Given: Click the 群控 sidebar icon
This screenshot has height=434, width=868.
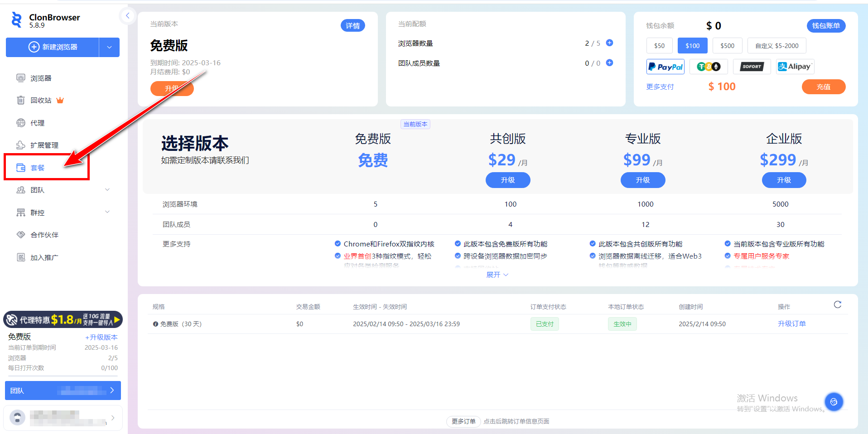Looking at the screenshot, I should [21, 212].
